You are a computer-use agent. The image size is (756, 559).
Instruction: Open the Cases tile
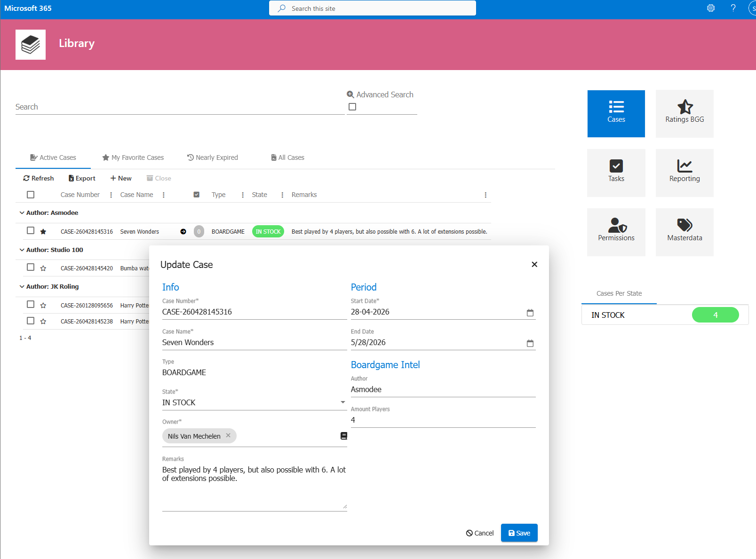(616, 114)
